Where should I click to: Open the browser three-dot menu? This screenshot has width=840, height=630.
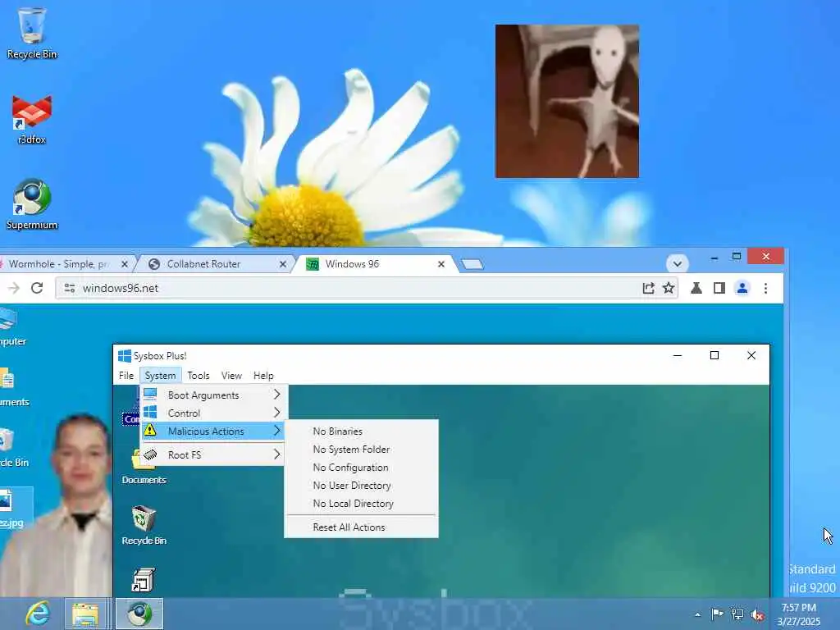coord(765,288)
